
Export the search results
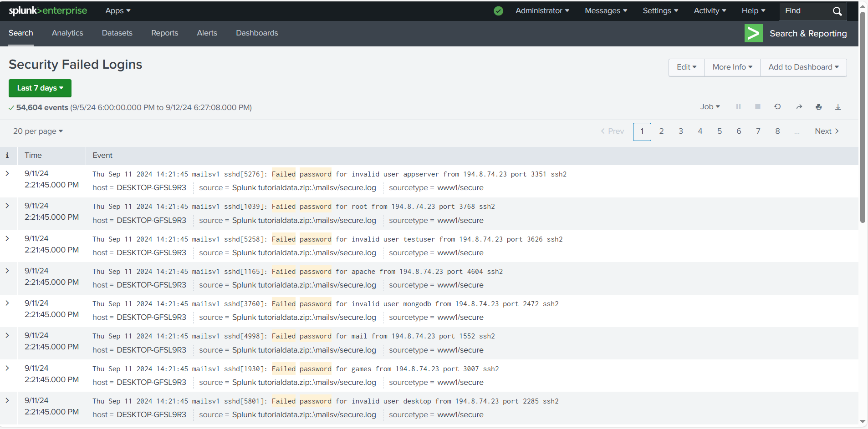(x=838, y=106)
